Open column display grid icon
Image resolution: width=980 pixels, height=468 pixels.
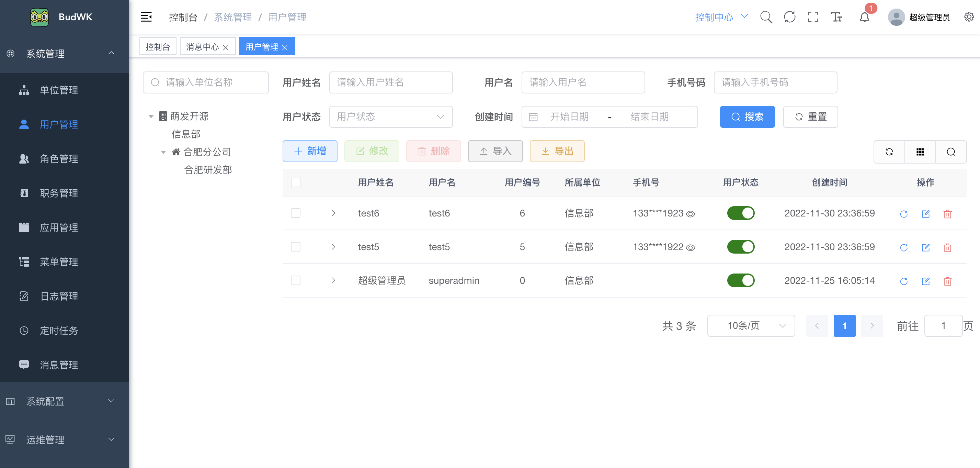(x=920, y=152)
